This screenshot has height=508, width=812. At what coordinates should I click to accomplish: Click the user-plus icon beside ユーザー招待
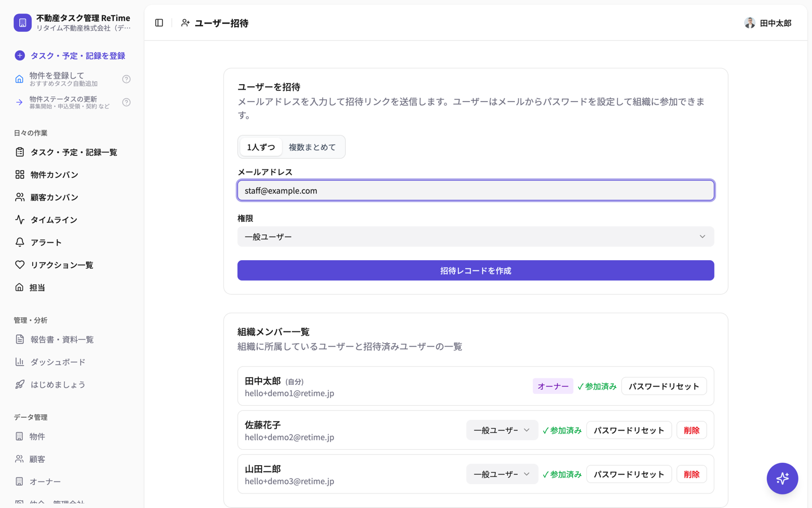[x=185, y=23]
